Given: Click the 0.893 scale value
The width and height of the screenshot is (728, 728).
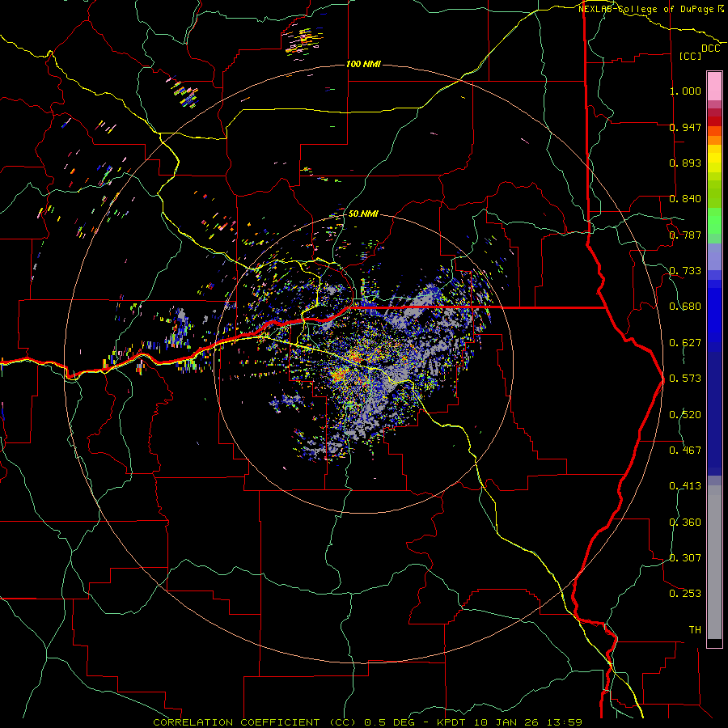Looking at the screenshot, I should [x=685, y=163].
